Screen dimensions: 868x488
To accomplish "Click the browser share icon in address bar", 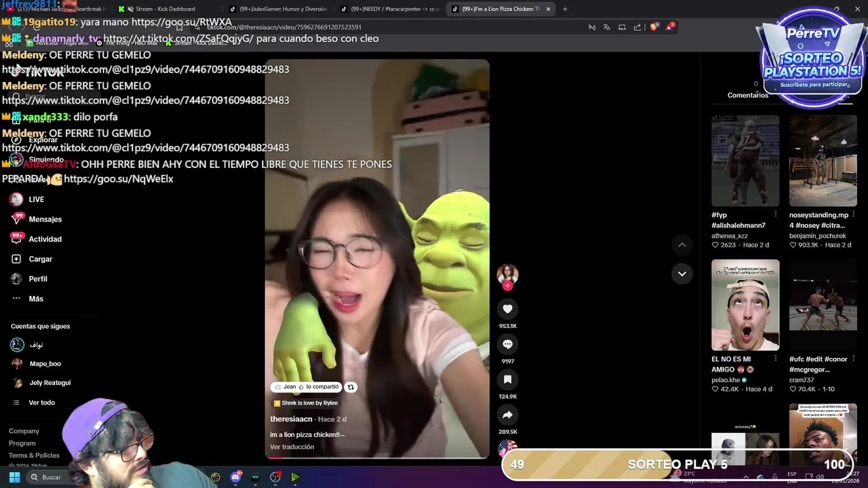I will (637, 27).
